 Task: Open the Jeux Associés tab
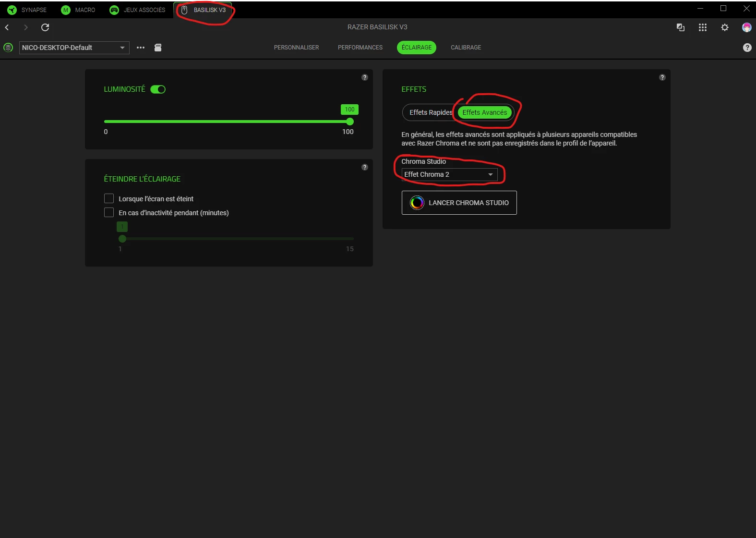point(137,10)
